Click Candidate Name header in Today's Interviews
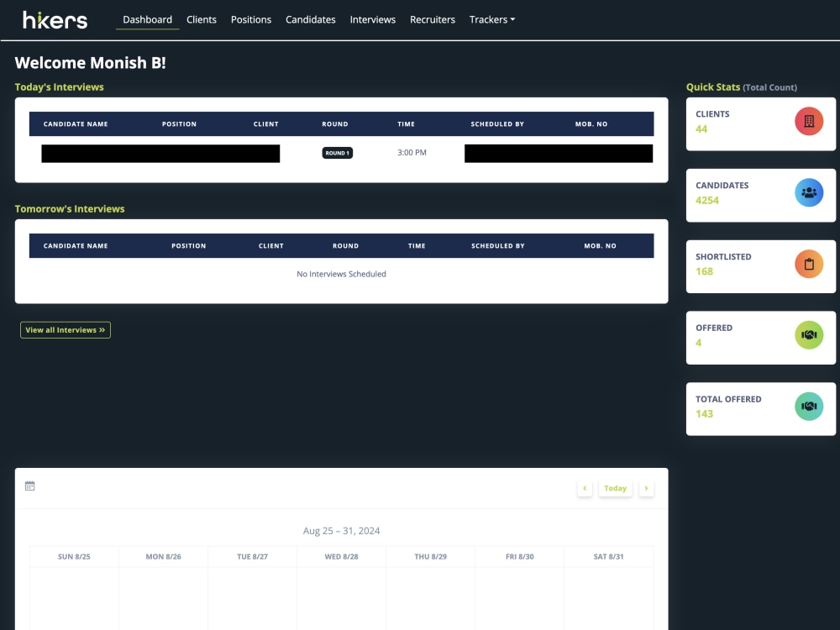The image size is (840, 630). pyautogui.click(x=76, y=123)
